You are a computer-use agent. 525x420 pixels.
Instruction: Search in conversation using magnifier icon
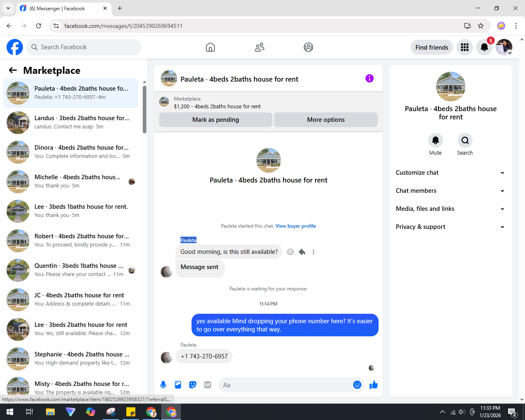(x=465, y=140)
